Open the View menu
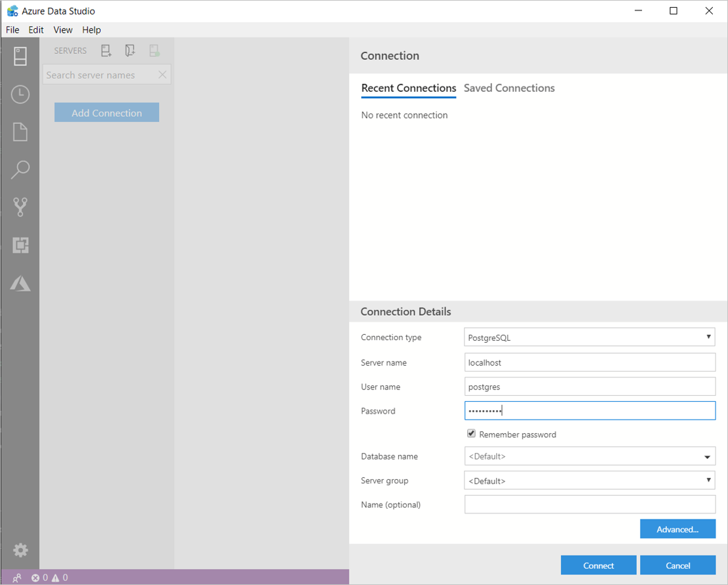The image size is (728, 585). (62, 30)
